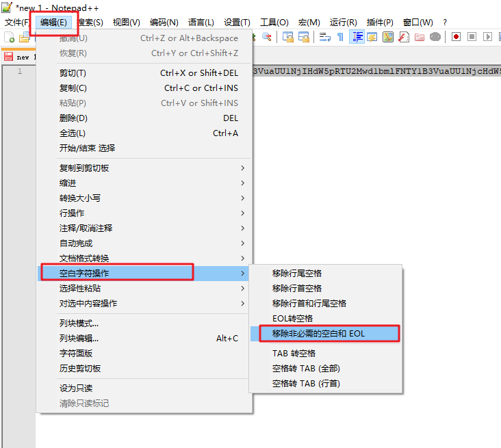Open the ? help menu
Image resolution: width=501 pixels, height=448 pixels.
[x=445, y=23]
